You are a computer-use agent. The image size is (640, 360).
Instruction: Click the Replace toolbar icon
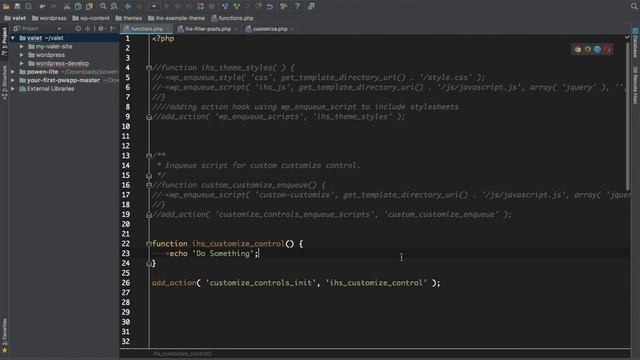(114, 6)
